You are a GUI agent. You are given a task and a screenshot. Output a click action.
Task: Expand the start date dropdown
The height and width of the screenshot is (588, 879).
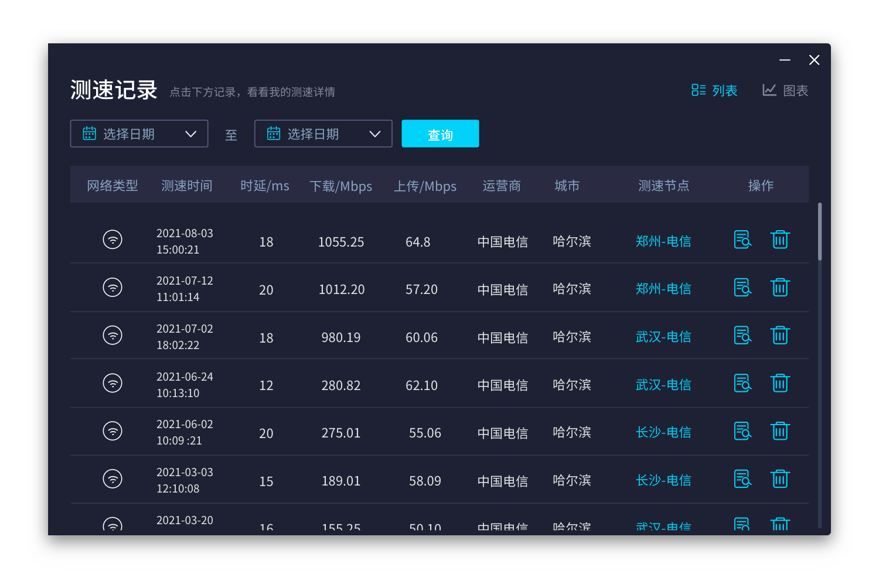click(190, 134)
